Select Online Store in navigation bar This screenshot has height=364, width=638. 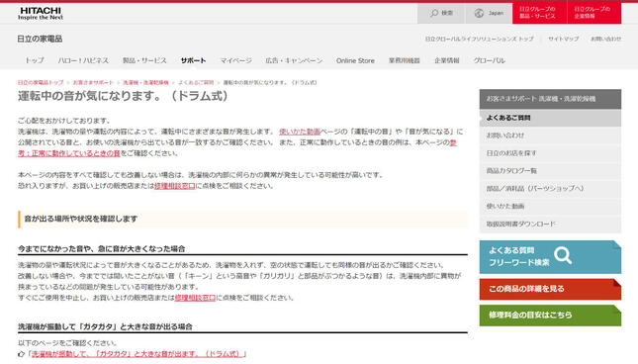coord(355,60)
